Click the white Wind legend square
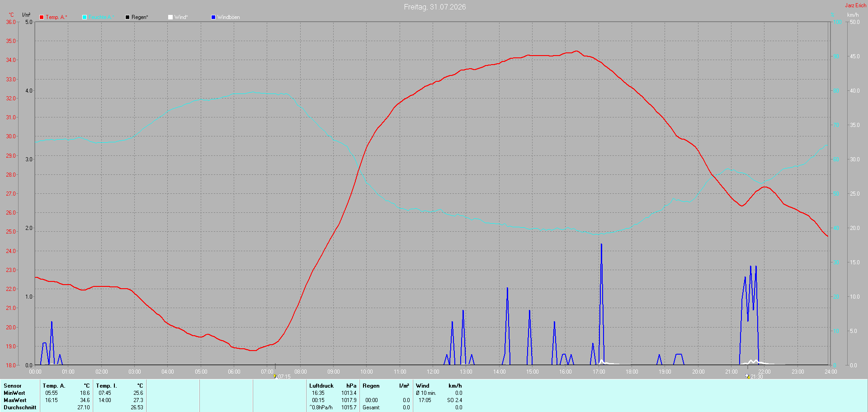 point(170,17)
